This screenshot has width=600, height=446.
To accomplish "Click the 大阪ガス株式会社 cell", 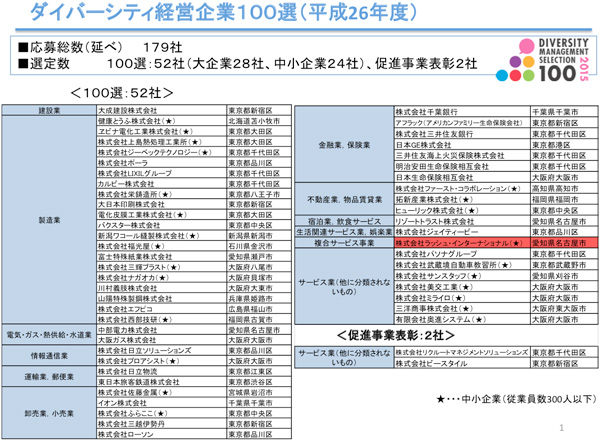I will (161, 340).
